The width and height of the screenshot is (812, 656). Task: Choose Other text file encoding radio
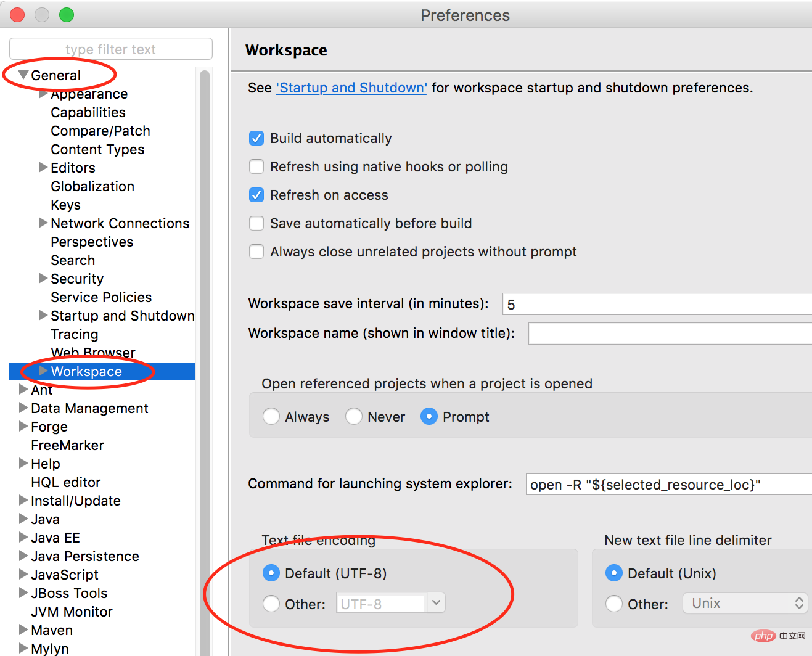tap(271, 604)
